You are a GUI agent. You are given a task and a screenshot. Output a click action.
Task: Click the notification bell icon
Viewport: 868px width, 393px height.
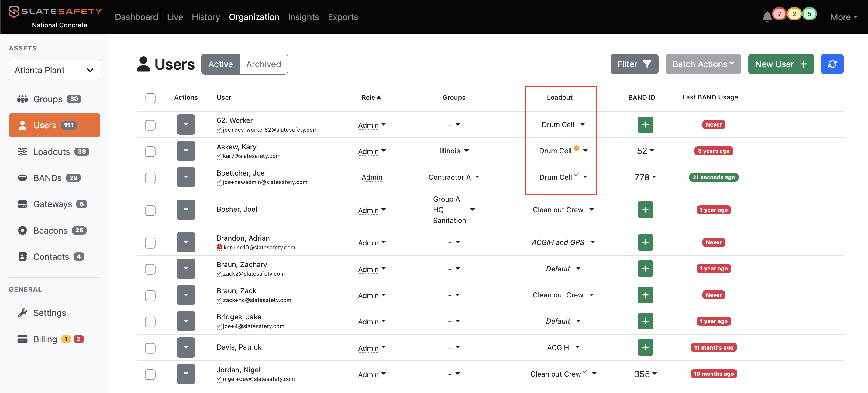(766, 16)
